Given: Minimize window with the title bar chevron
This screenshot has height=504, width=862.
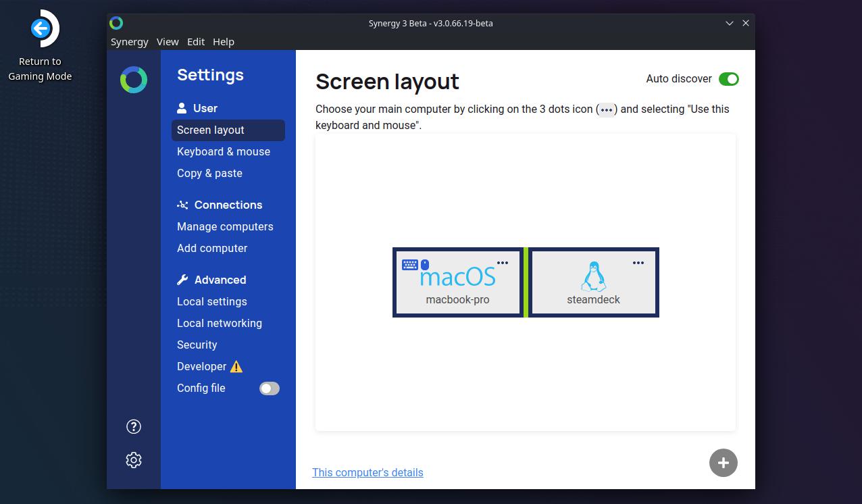Looking at the screenshot, I should tap(730, 23).
